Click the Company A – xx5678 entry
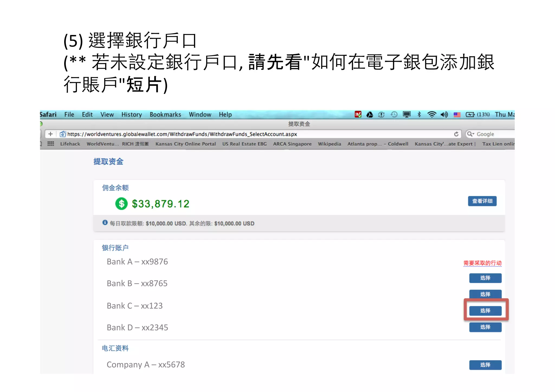Viewport: 555px width, 392px height. tap(146, 365)
